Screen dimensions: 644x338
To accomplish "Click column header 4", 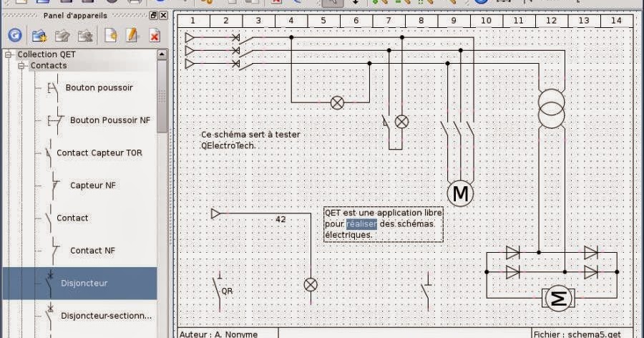I will point(291,21).
